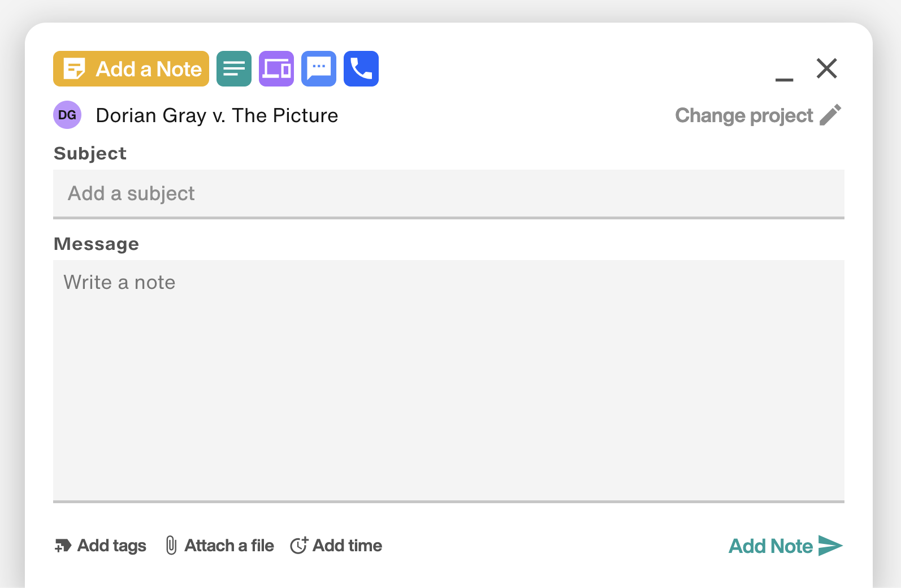
Task: Close the note composer with X
Action: tap(827, 68)
